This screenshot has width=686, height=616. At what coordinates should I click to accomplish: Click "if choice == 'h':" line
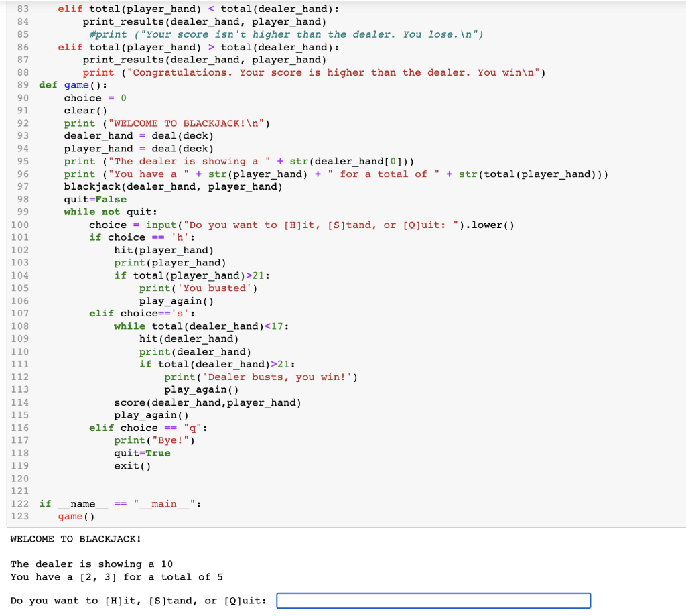click(142, 237)
